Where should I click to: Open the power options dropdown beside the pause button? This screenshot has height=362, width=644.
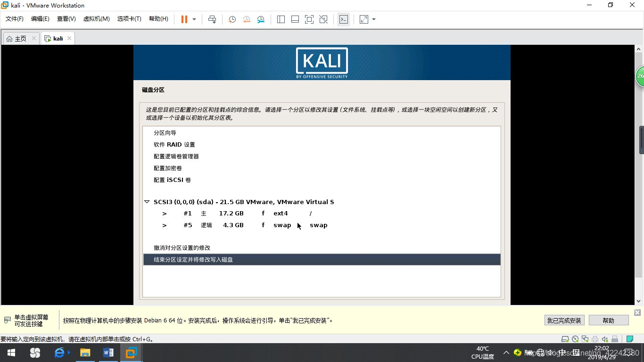pyautogui.click(x=194, y=19)
